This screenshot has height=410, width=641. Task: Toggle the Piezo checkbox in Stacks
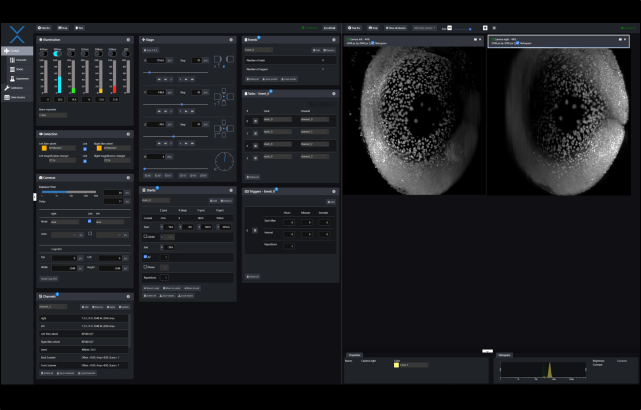pos(146,267)
